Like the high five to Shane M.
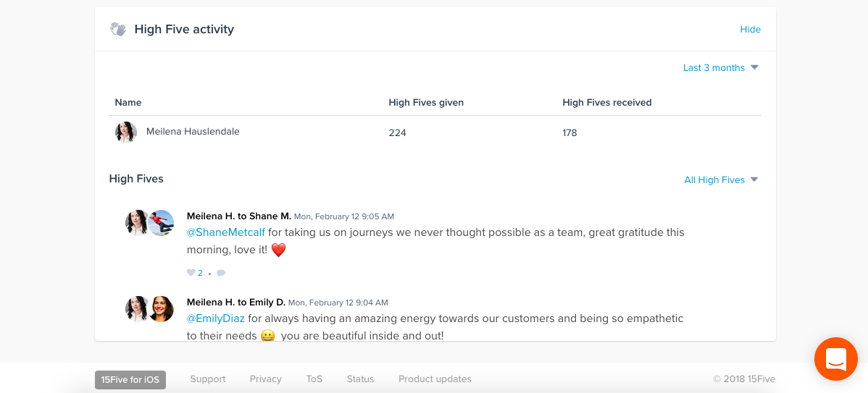 [x=191, y=273]
